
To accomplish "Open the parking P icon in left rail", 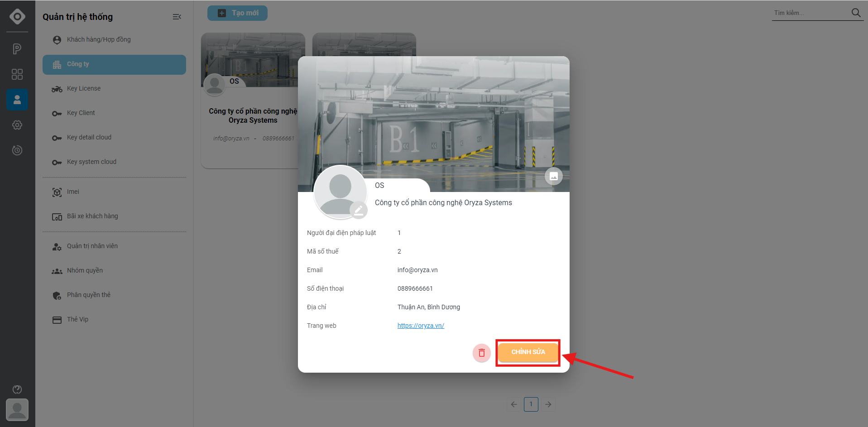I will pyautogui.click(x=17, y=49).
